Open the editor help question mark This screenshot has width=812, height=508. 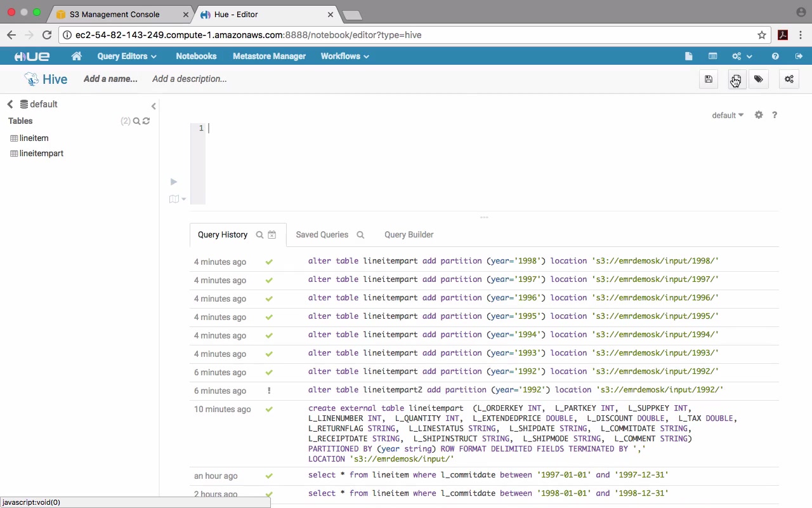pyautogui.click(x=775, y=115)
